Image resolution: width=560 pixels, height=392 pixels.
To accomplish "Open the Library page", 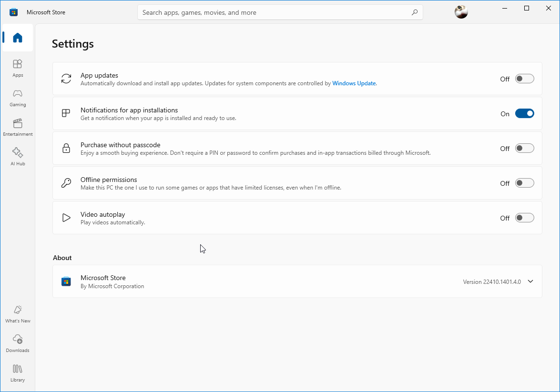I will (18, 373).
